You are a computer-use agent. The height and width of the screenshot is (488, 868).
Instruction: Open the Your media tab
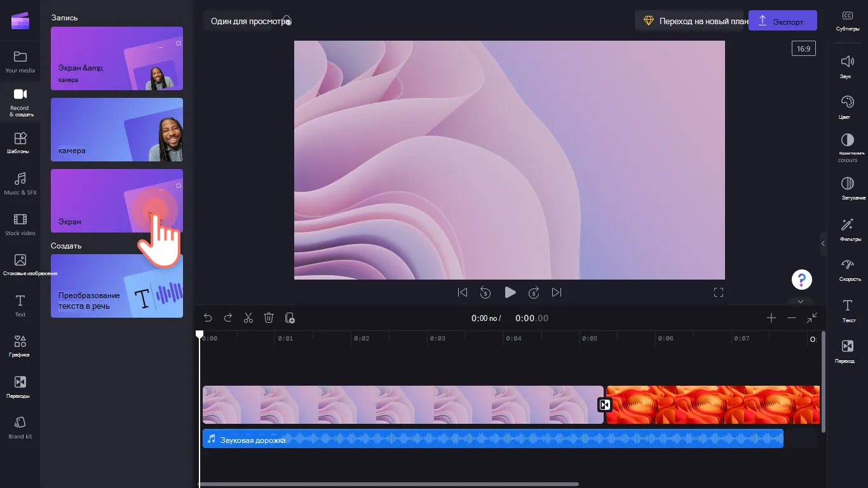coord(20,62)
